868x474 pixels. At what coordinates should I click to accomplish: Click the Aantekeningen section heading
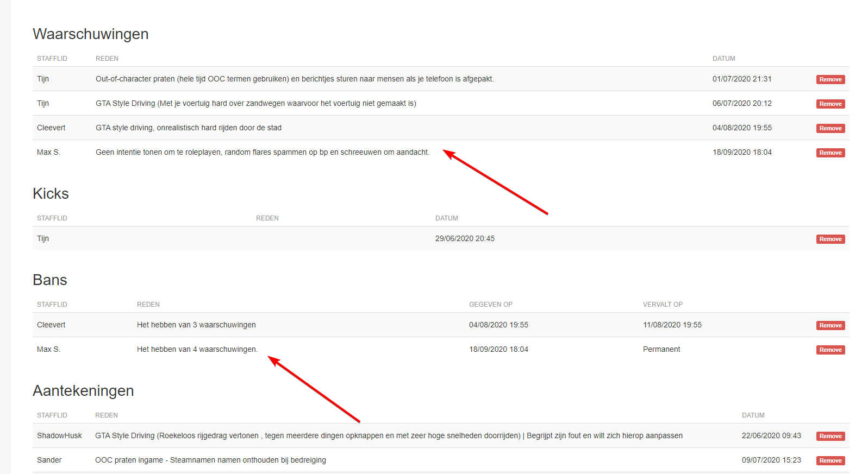(x=83, y=391)
